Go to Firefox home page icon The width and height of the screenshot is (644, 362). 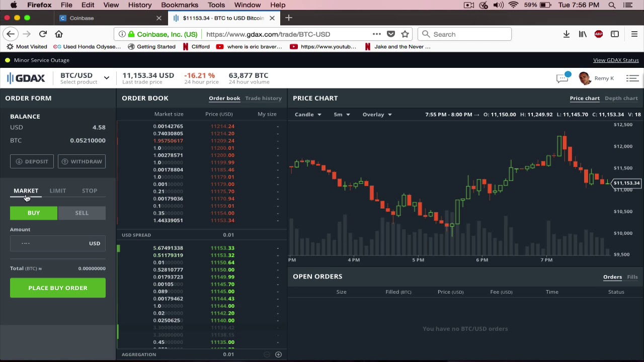pyautogui.click(x=59, y=34)
